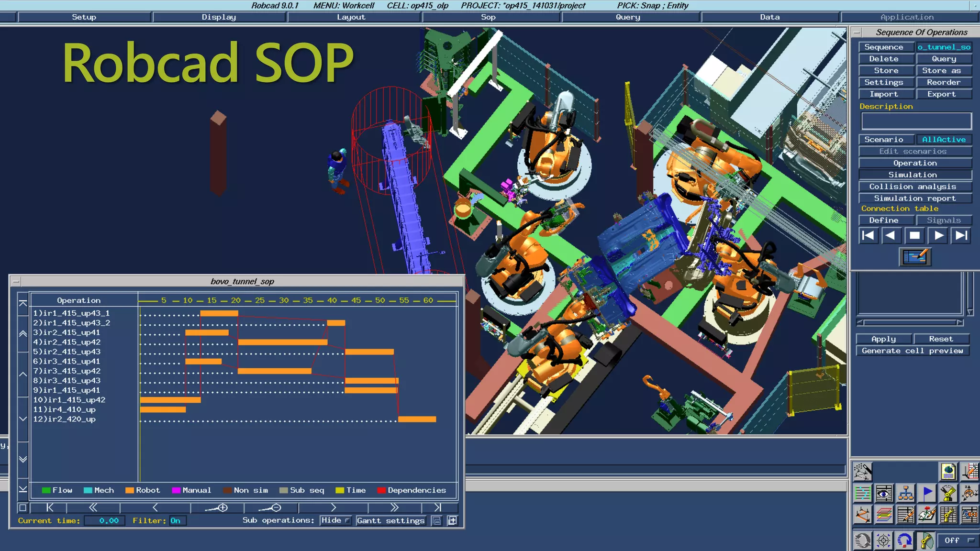Click the blue rotate arrow icon
The width and height of the screenshot is (980, 551).
pyautogui.click(x=904, y=540)
